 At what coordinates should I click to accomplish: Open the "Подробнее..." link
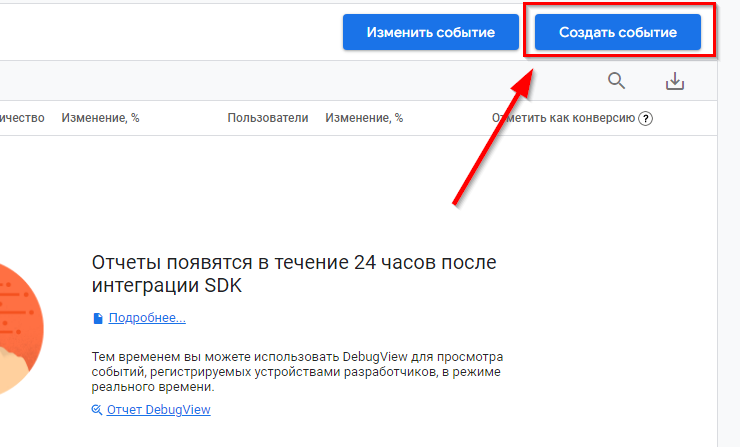[x=147, y=318]
